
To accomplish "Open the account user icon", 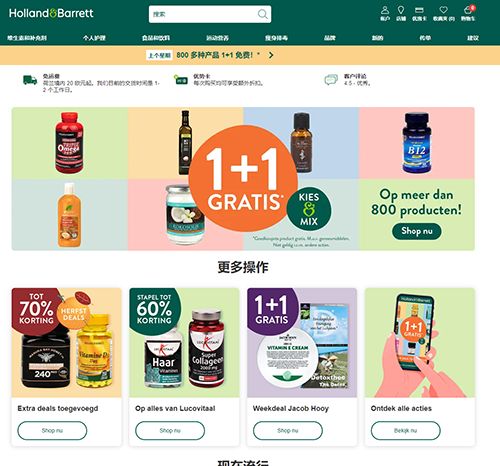I will (x=385, y=10).
